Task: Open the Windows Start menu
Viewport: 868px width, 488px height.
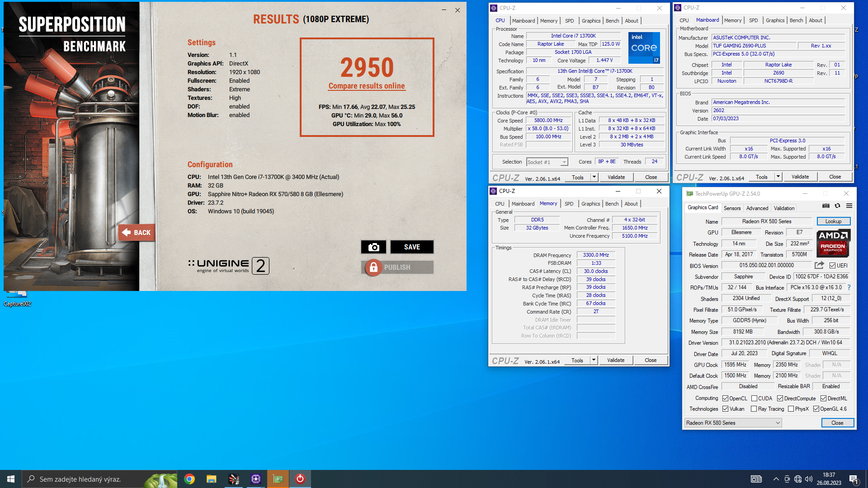Action: tap(11, 479)
